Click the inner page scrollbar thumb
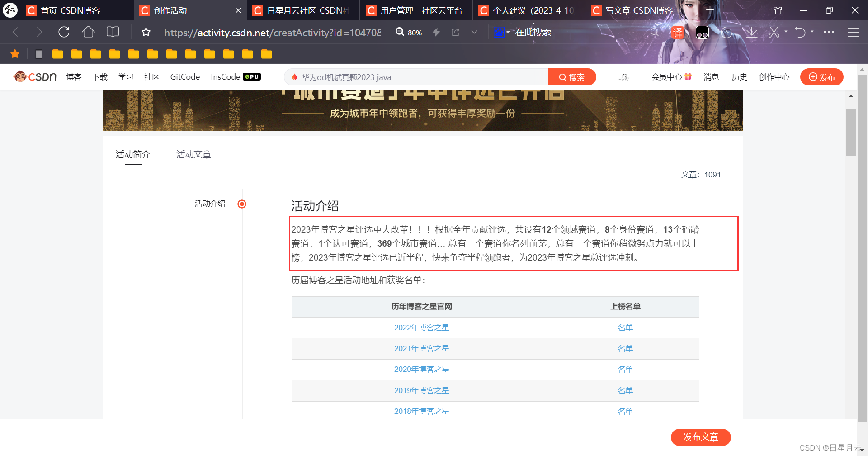The width and height of the screenshot is (868, 456). pyautogui.click(x=851, y=132)
